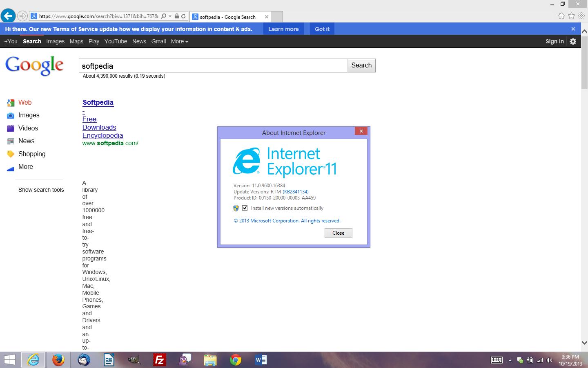Viewport: 588px width, 368px height.
Task: Open YouTube in Google top bar
Action: point(116,41)
